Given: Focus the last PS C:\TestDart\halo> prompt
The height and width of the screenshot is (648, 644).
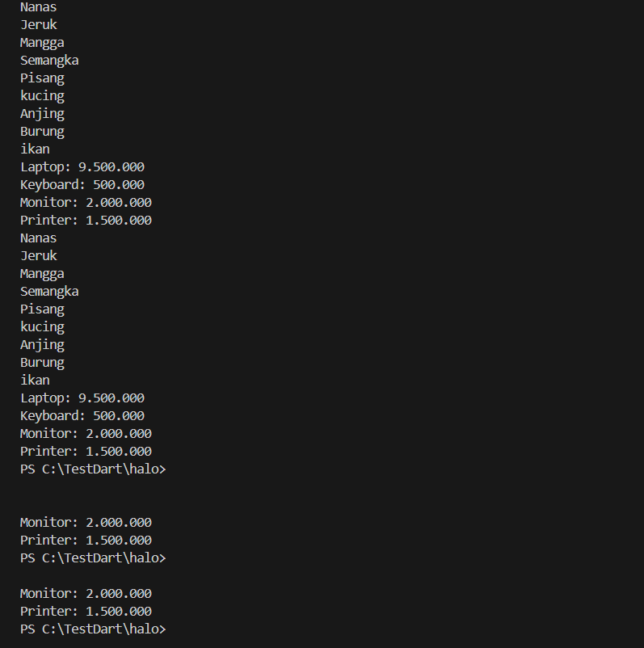Looking at the screenshot, I should tap(93, 629).
